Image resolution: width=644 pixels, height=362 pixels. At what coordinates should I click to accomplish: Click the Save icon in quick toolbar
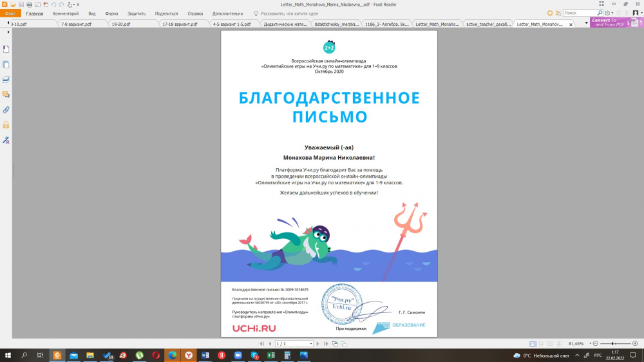(x=21, y=5)
